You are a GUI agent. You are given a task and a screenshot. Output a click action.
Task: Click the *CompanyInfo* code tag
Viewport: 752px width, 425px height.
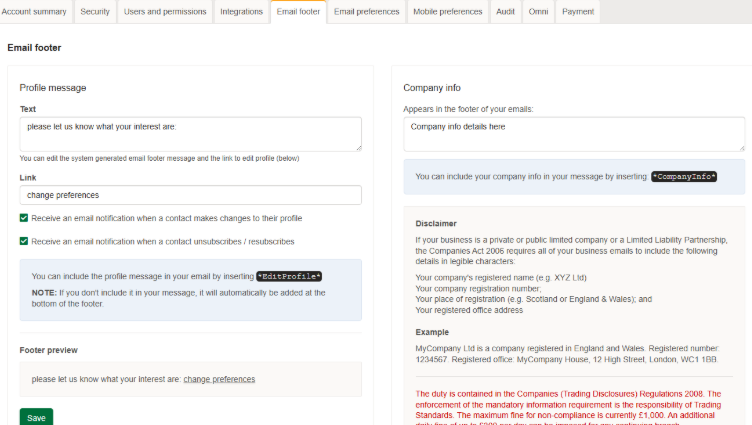pos(684,177)
